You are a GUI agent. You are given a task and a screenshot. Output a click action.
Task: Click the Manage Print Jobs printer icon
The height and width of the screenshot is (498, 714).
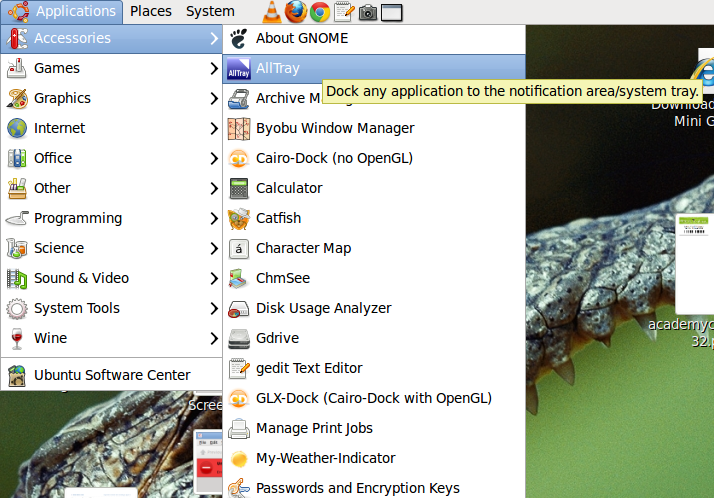click(x=239, y=429)
